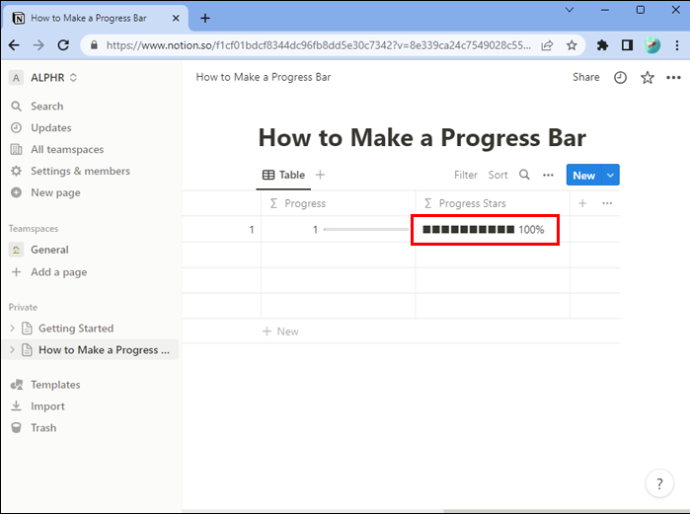Add a new row with + New
Viewport: 690px width, 514px height.
click(280, 331)
